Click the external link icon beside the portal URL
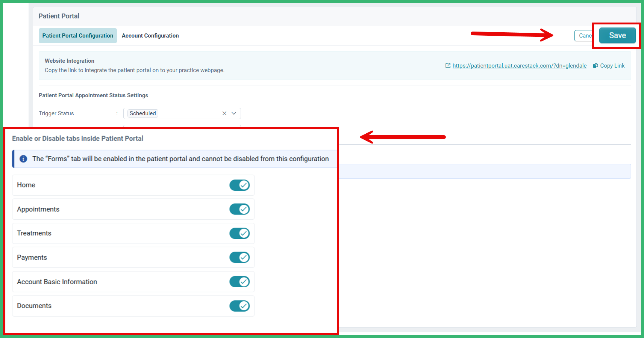The image size is (644, 338). [x=448, y=65]
